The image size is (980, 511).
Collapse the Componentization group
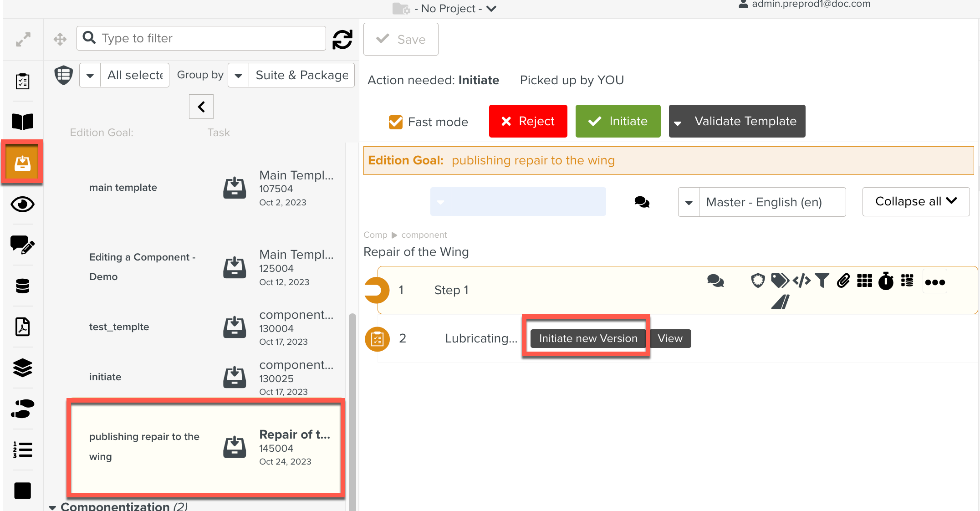pos(52,507)
